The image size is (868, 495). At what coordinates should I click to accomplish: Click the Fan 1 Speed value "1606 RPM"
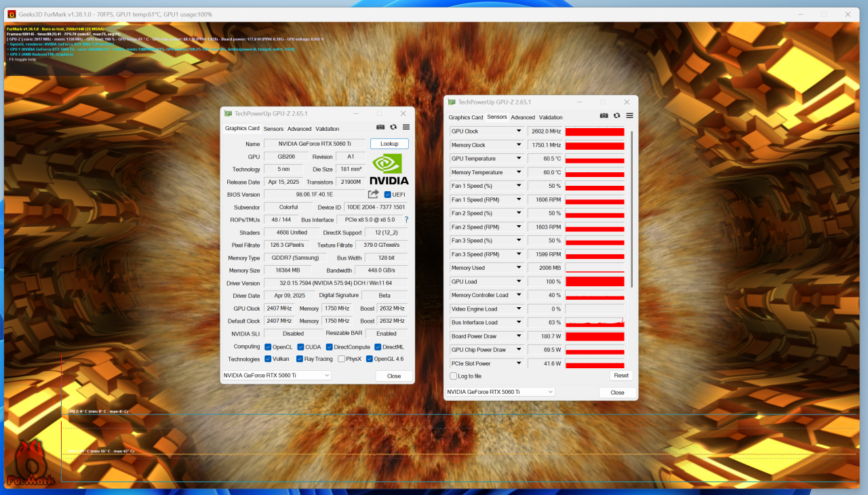[x=545, y=200]
